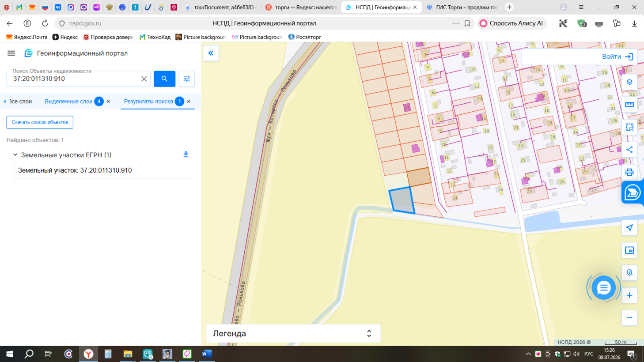Close the Выделенные слои tab
This screenshot has width=644, height=362.
pos(108,102)
